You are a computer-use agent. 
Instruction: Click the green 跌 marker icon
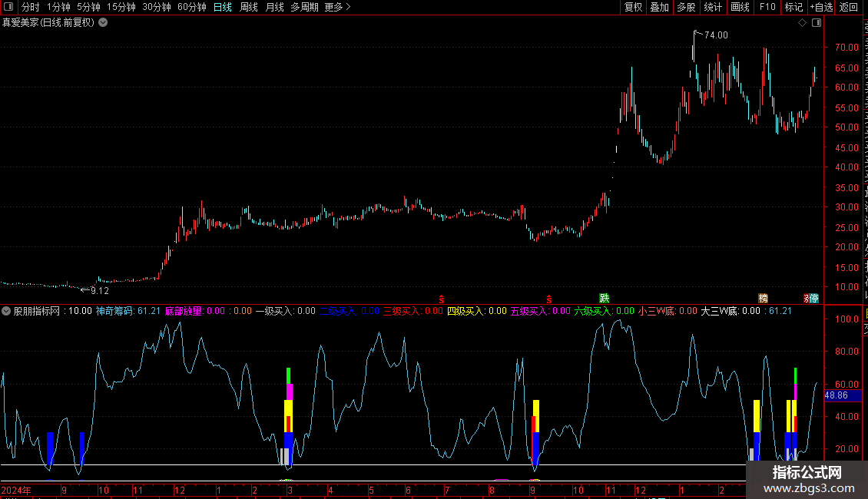tap(605, 298)
